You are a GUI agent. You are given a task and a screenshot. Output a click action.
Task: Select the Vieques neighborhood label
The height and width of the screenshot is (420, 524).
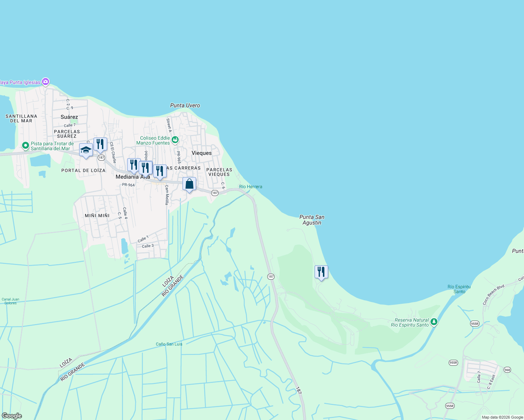[x=202, y=153]
